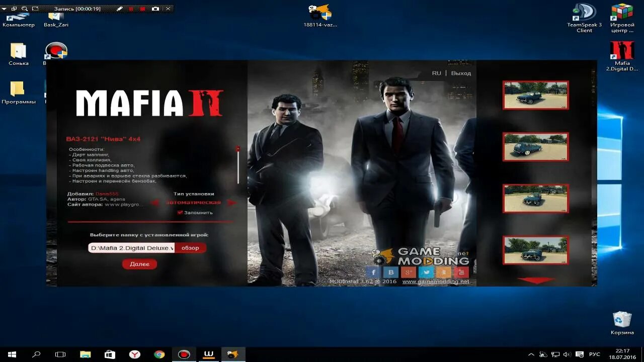The image size is (644, 362).
Task: Click the Запись timer text
Action: [77, 9]
